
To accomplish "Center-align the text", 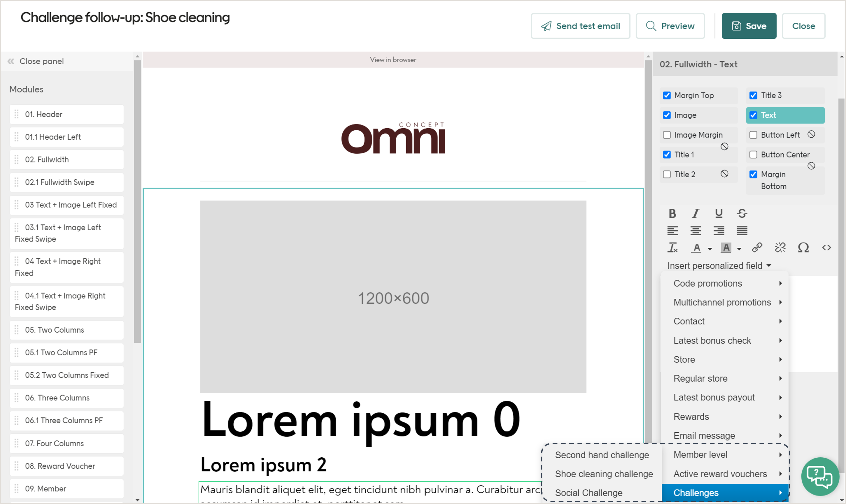I will coord(695,231).
